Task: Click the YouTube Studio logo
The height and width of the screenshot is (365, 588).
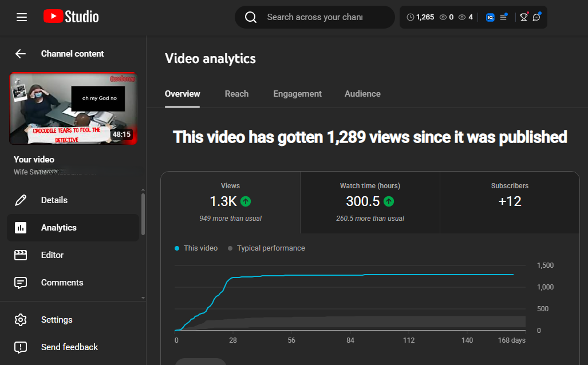Action: click(71, 17)
